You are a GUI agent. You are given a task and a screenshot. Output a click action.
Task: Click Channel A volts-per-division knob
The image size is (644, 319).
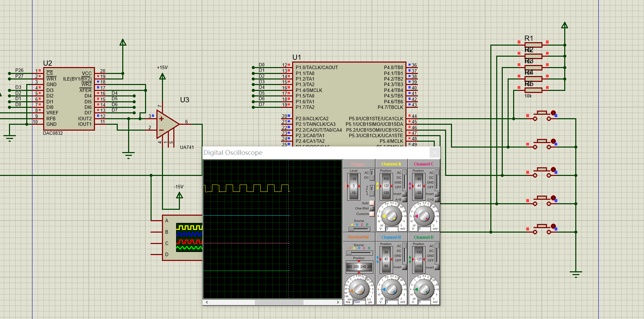(x=392, y=216)
